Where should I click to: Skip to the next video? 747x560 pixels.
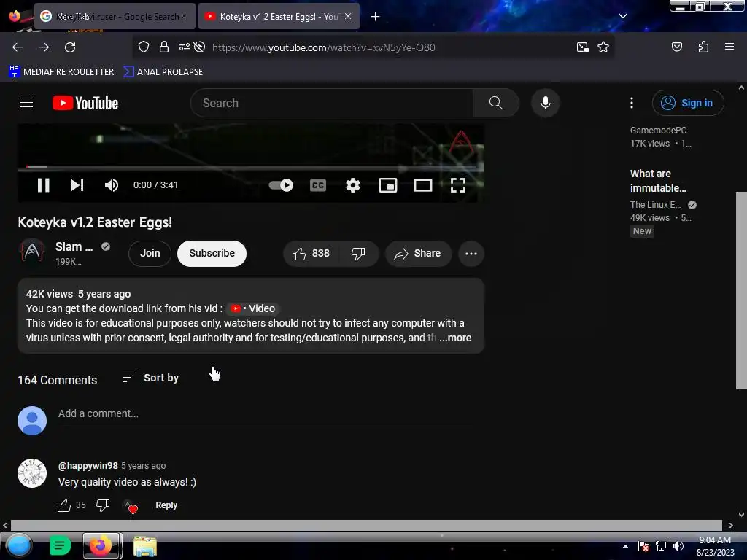77,185
